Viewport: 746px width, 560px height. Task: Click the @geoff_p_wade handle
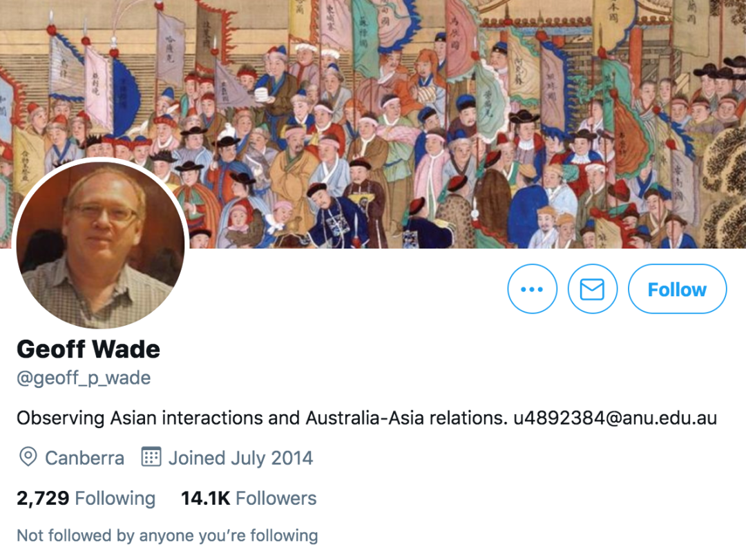coord(84,378)
